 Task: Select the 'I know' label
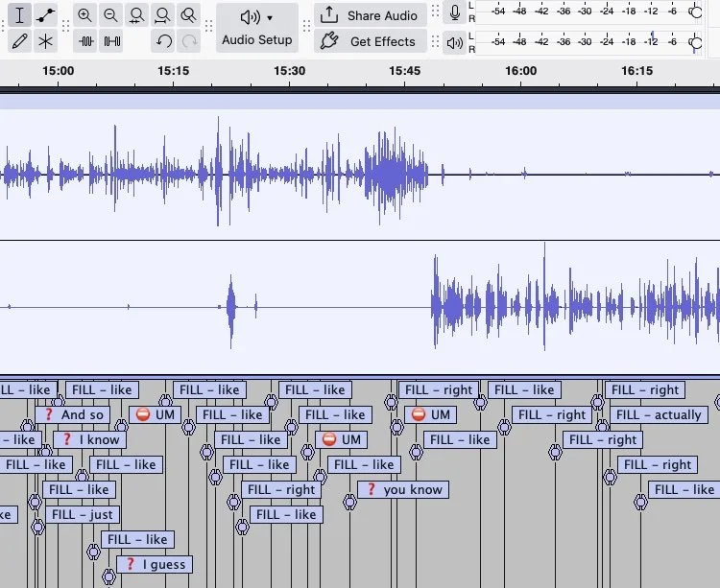(90, 439)
